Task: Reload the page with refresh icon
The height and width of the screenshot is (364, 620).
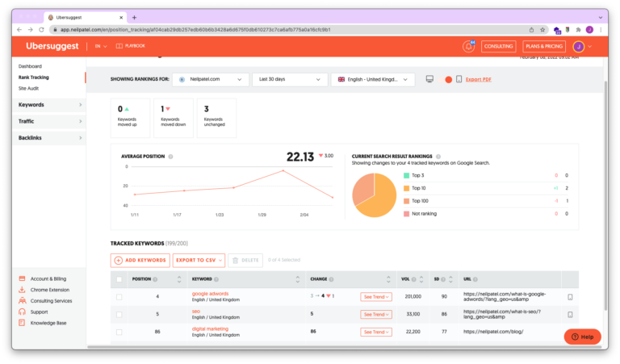Action: point(41,30)
